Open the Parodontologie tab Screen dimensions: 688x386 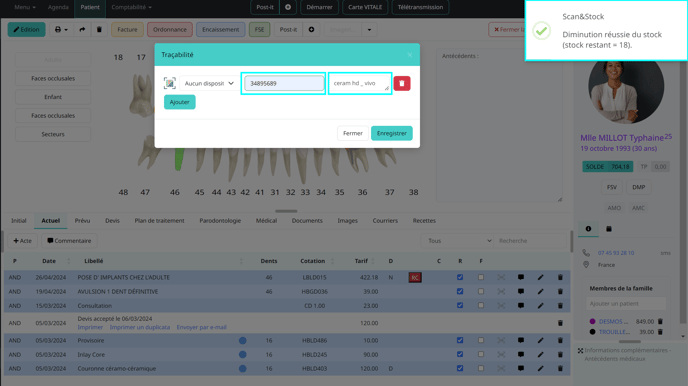coord(220,221)
